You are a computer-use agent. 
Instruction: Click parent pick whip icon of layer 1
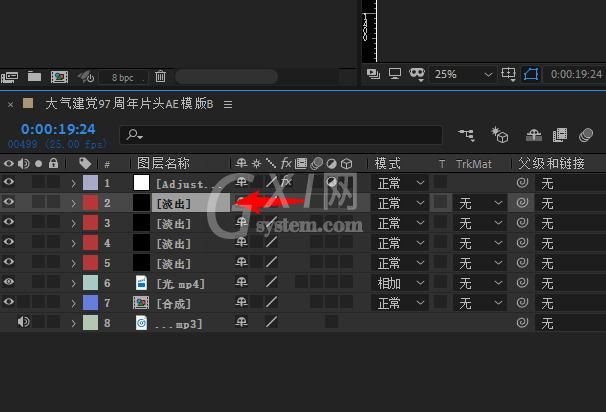tap(522, 182)
